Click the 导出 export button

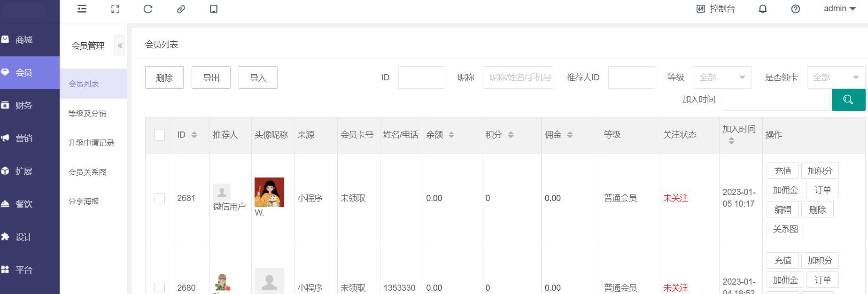coord(211,77)
